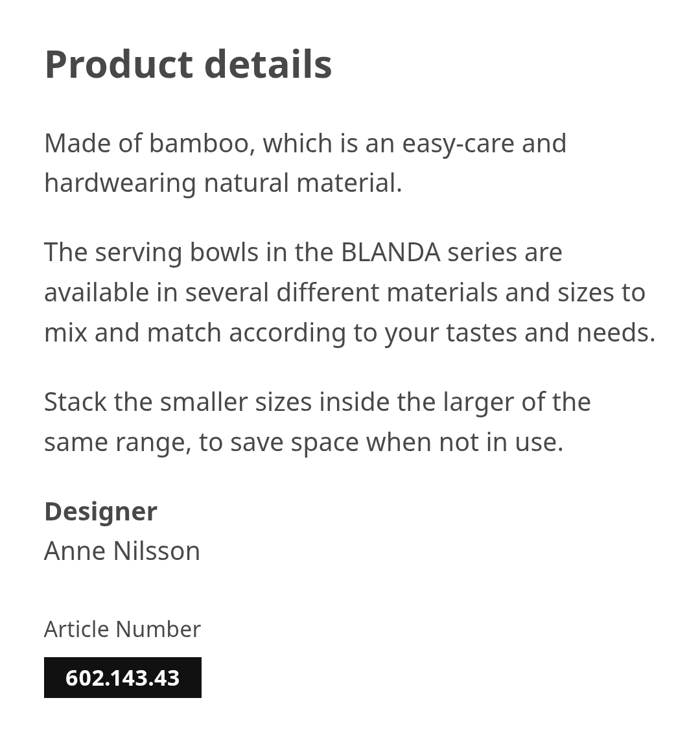Click the text "hardwearing natural material."
Viewport: 700px width, 733px height.
(223, 183)
